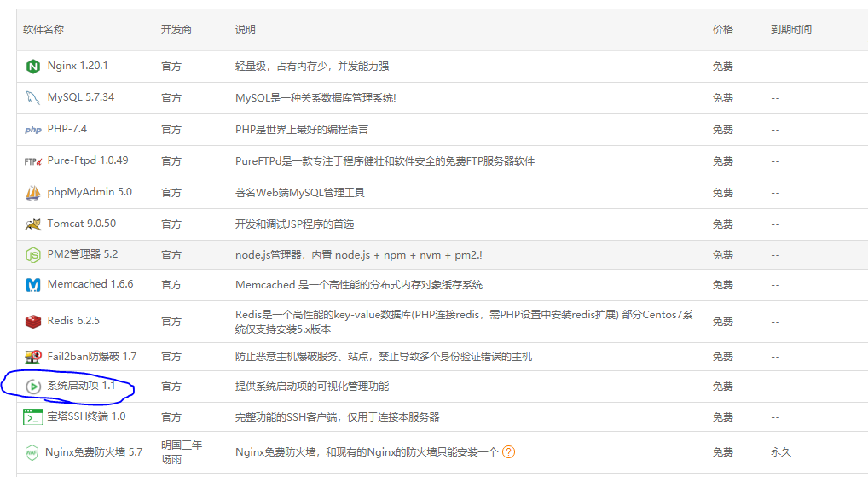
Task: Open PHP-7.4 software entry
Action: pos(67,129)
